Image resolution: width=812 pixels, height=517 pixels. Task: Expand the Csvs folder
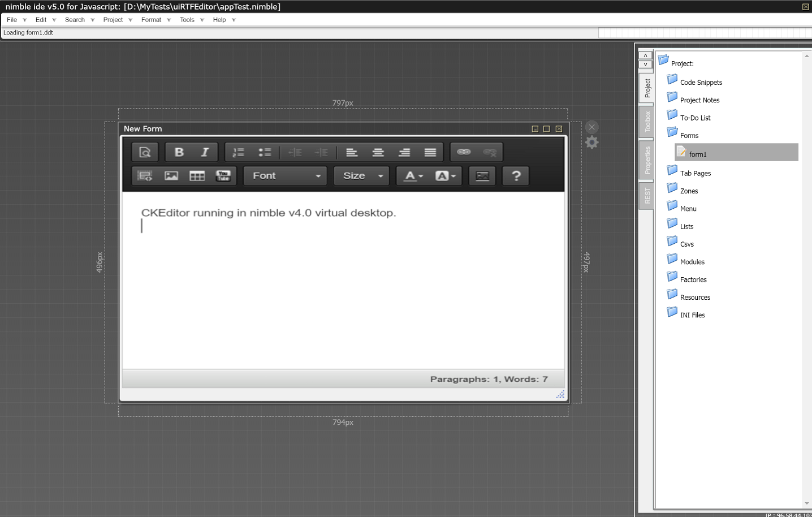(681, 243)
